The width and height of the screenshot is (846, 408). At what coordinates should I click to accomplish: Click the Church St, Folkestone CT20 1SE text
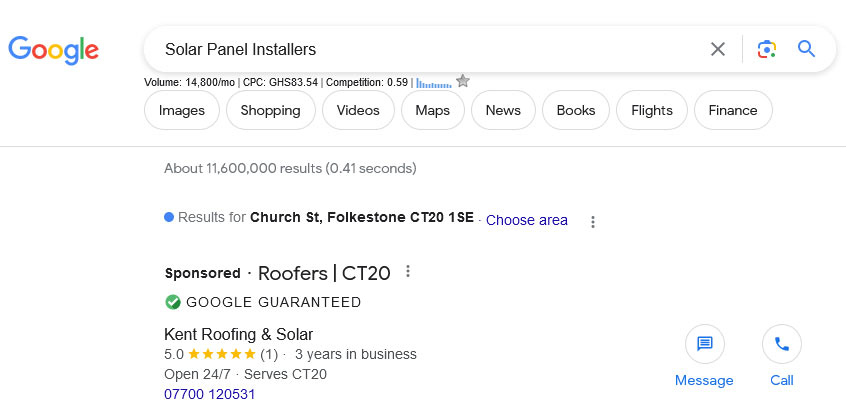point(362,217)
